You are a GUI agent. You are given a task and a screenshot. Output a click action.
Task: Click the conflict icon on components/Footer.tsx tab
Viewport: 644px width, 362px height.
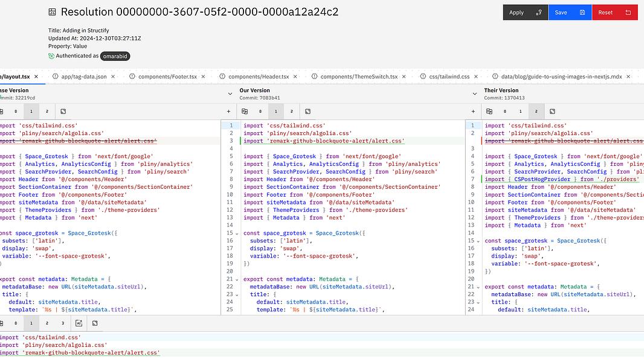(132, 76)
